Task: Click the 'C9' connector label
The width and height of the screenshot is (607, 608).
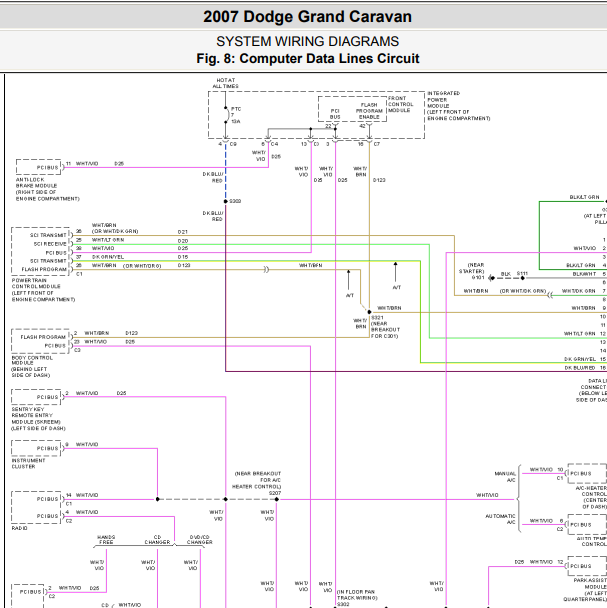Action: (x=233, y=144)
